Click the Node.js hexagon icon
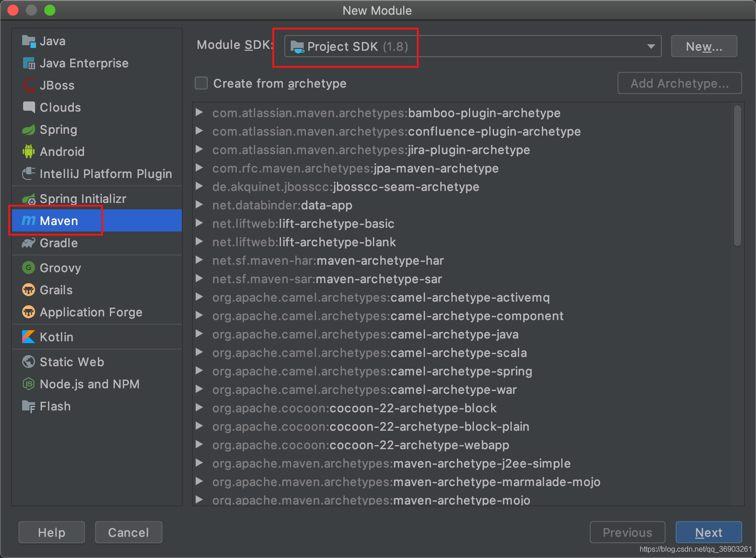 (29, 384)
